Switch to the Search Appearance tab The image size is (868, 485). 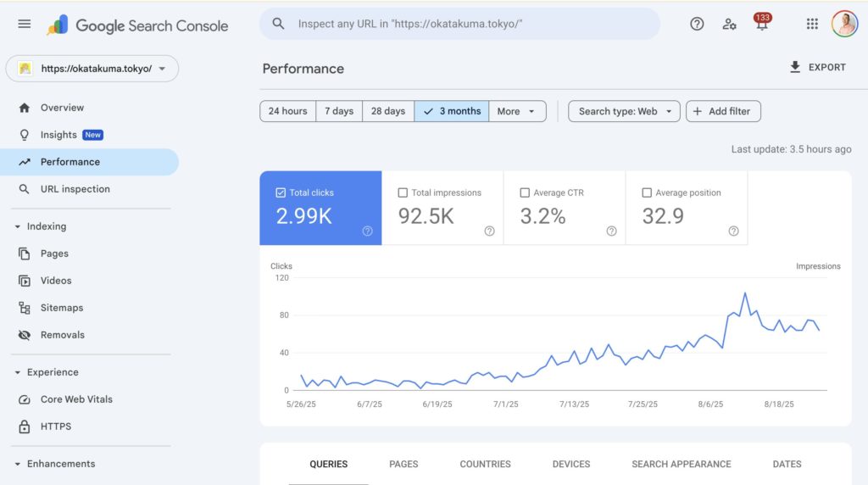(682, 464)
